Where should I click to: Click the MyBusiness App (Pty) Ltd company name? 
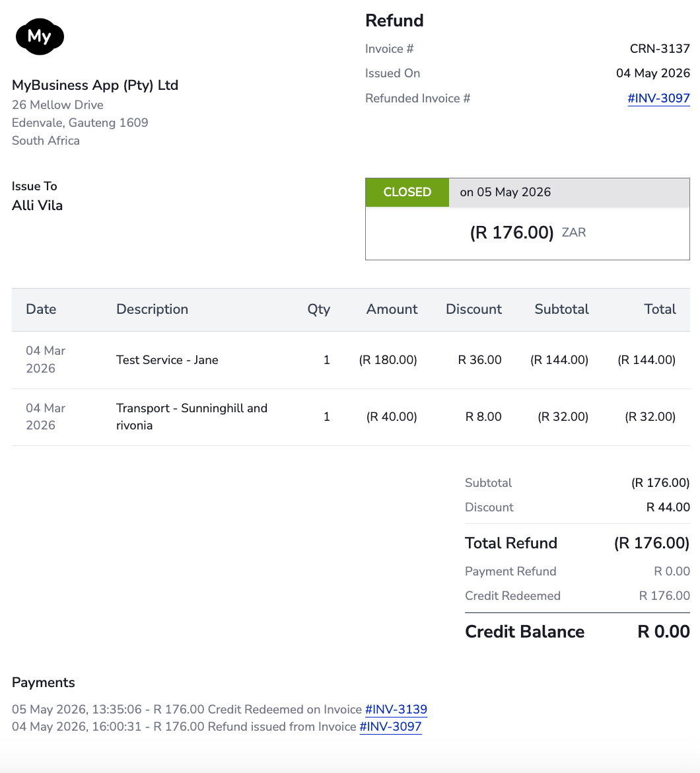pos(95,85)
